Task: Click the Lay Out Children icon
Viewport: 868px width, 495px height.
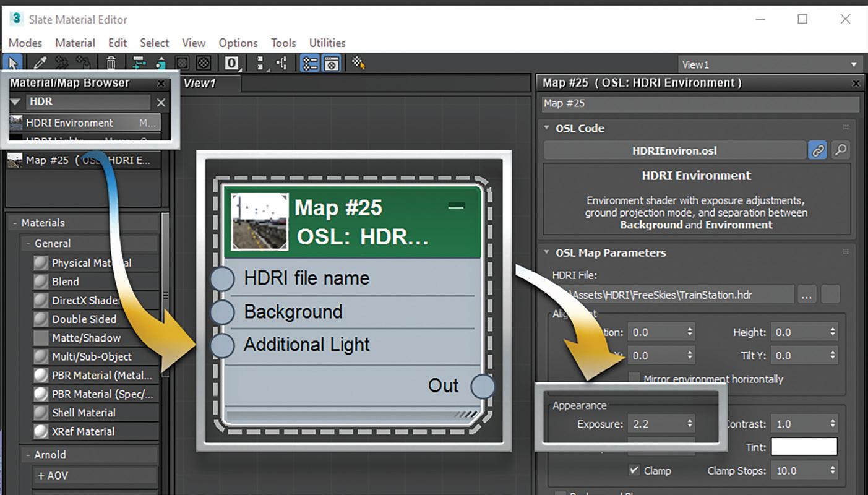Action: click(x=282, y=63)
